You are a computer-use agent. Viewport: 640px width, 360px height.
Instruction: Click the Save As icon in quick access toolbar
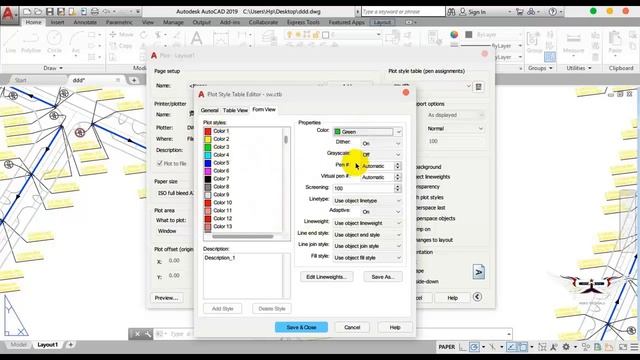(60, 12)
